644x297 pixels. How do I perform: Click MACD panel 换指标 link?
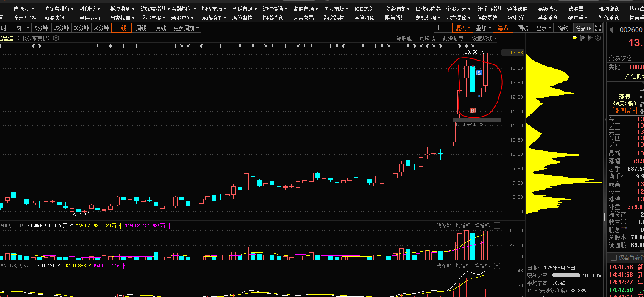pyautogui.click(x=482, y=266)
